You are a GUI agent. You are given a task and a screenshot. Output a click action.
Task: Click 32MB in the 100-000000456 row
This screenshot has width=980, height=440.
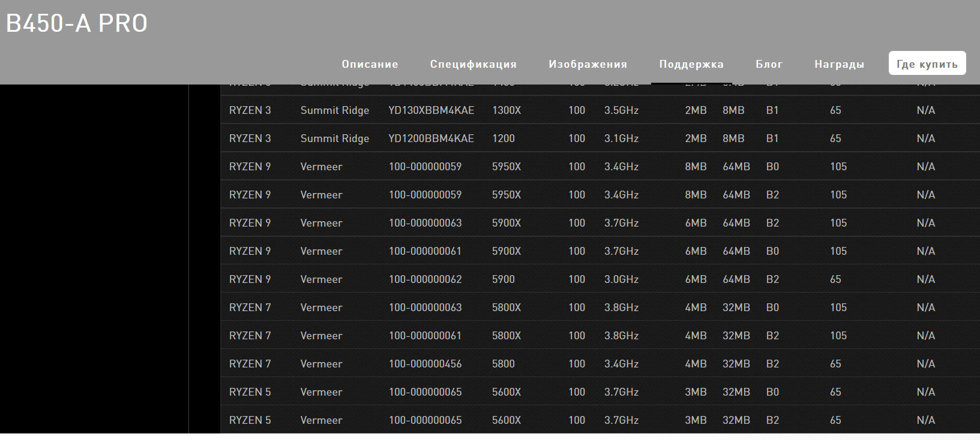[736, 364]
